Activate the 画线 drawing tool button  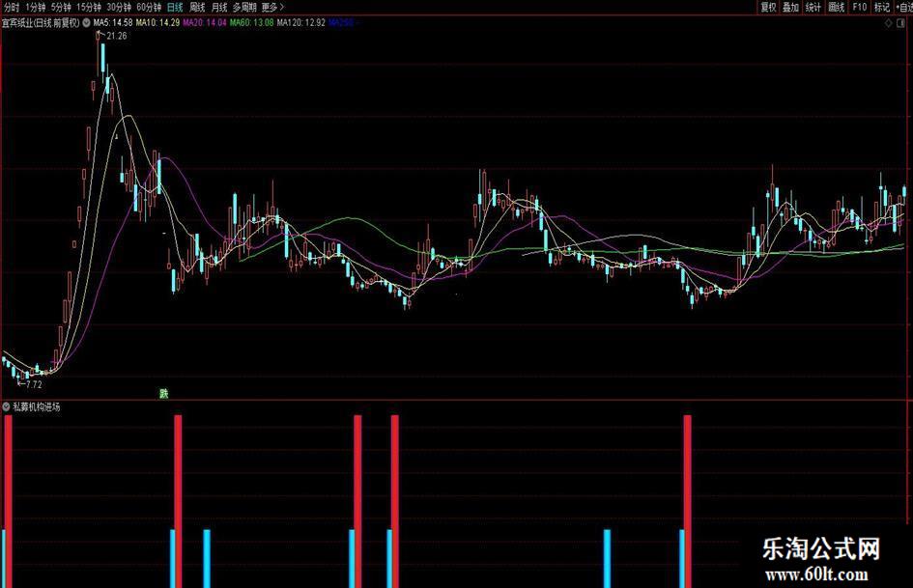point(836,7)
